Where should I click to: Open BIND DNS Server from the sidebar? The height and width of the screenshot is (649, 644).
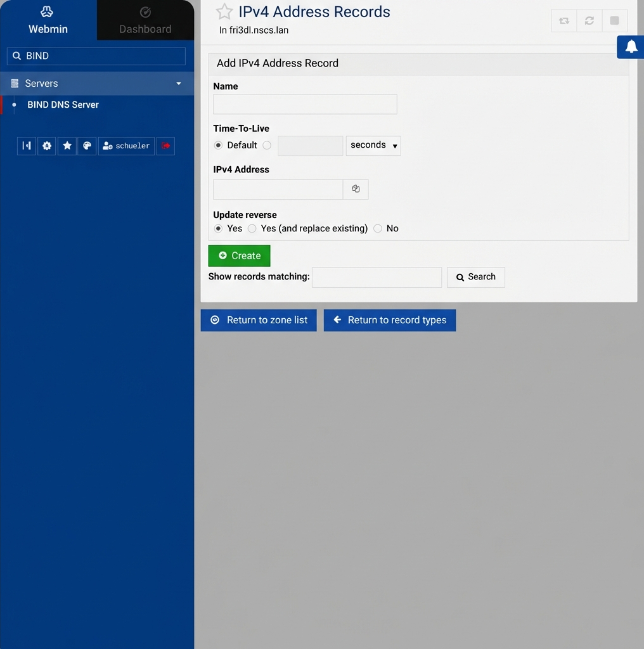(x=63, y=105)
